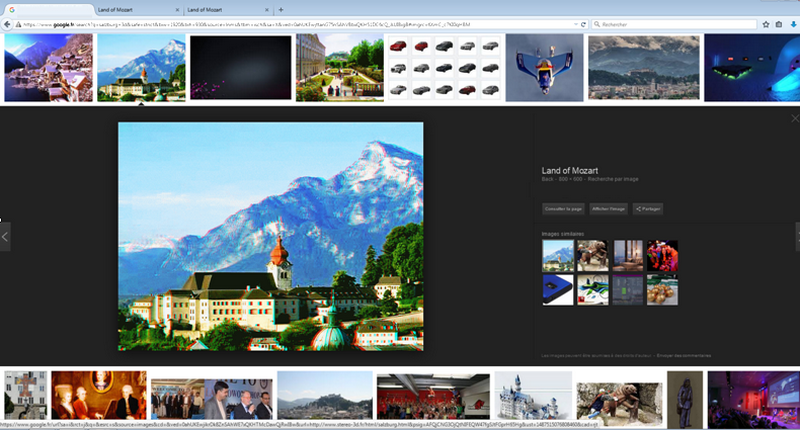Image resolution: width=800 pixels, height=430 pixels.
Task: Bookmark this page with the star icon
Action: pyautogui.click(x=766, y=24)
